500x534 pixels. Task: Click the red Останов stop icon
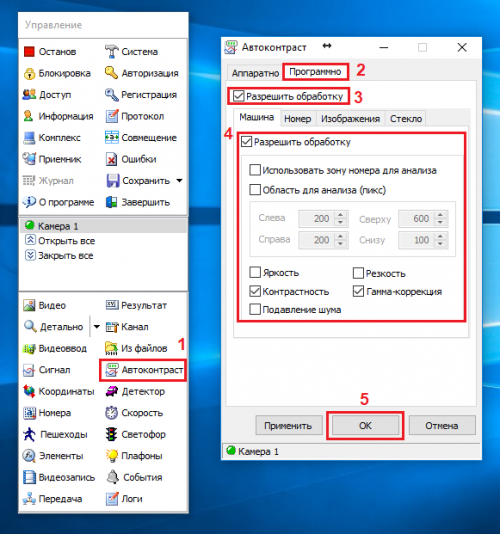(29, 52)
